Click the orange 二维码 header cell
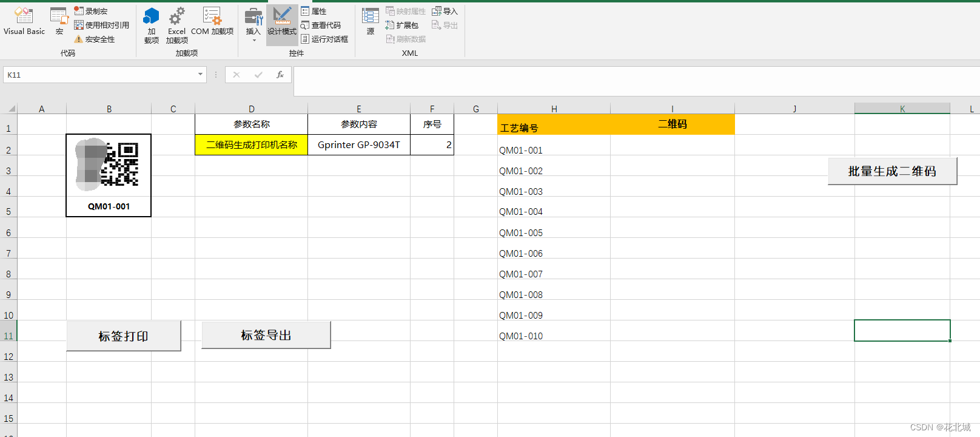 (x=673, y=124)
